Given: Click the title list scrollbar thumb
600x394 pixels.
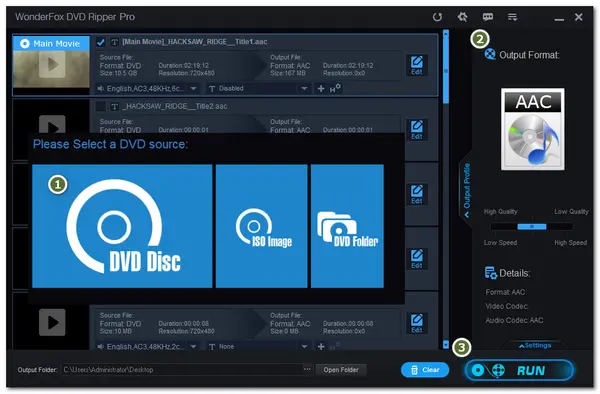Looking at the screenshot, I should click(x=446, y=70).
